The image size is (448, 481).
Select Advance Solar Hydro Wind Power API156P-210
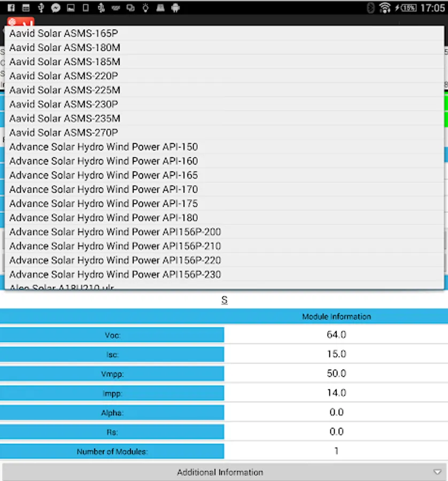225,246
